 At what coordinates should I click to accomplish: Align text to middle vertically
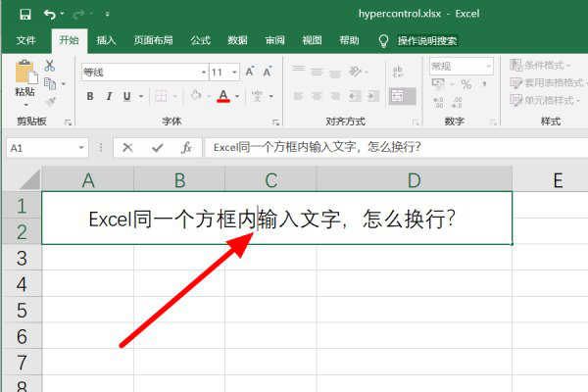[317, 72]
